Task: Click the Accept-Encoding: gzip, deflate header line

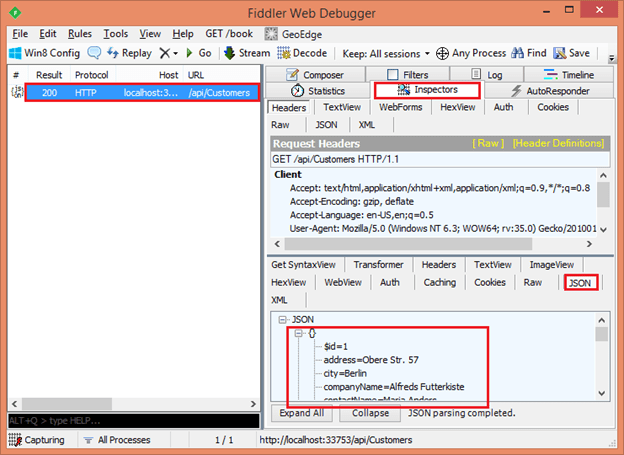Action: [352, 201]
